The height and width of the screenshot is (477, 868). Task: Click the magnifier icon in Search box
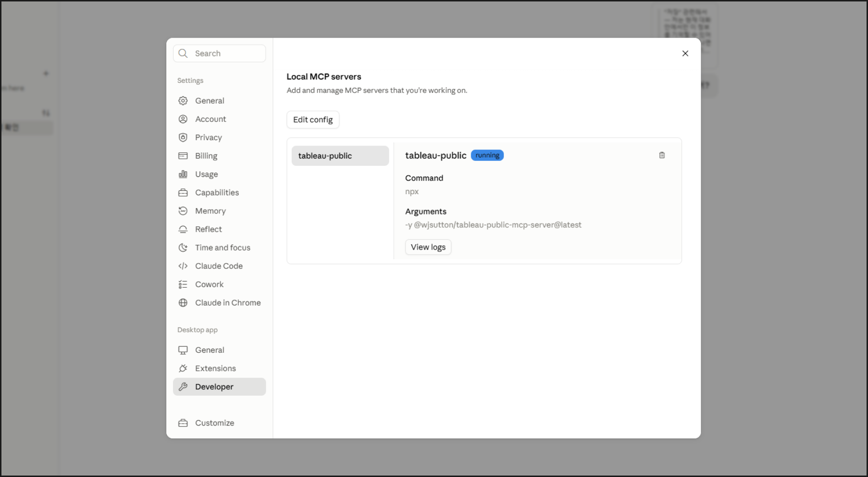(183, 53)
